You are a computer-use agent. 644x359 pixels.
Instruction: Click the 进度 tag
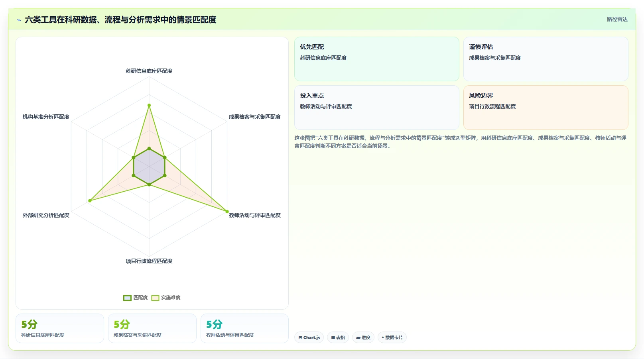pyautogui.click(x=363, y=337)
